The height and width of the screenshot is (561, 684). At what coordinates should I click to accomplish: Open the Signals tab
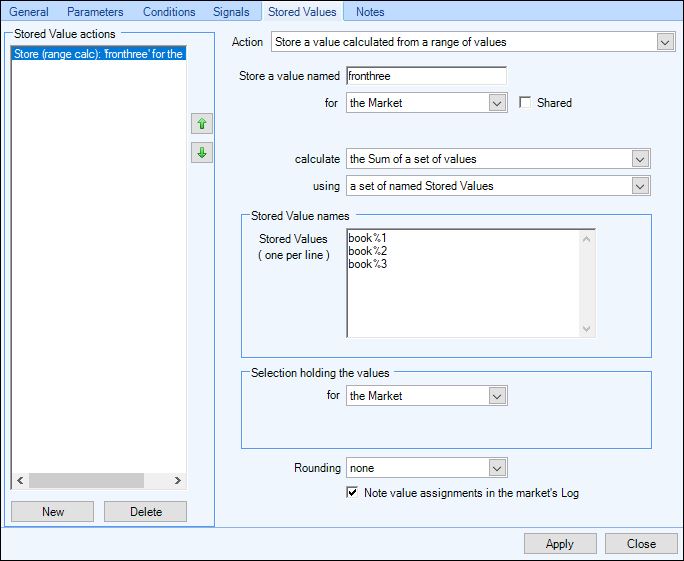coord(231,12)
